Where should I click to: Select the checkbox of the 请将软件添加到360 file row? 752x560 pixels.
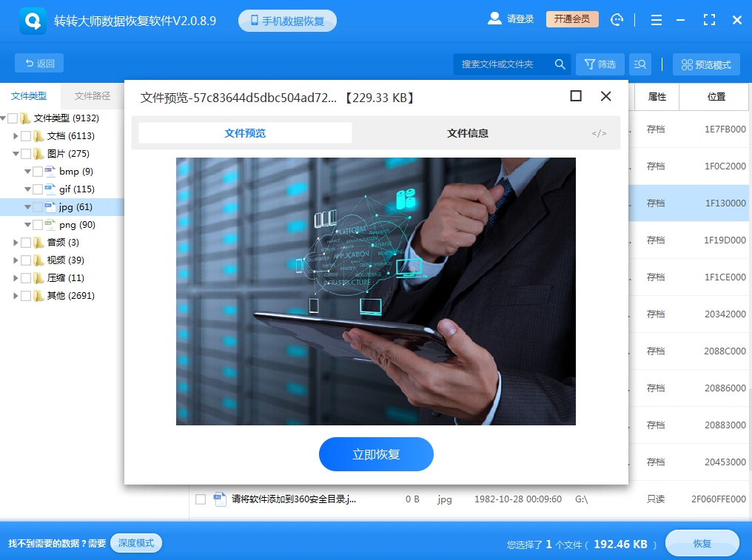(x=200, y=499)
